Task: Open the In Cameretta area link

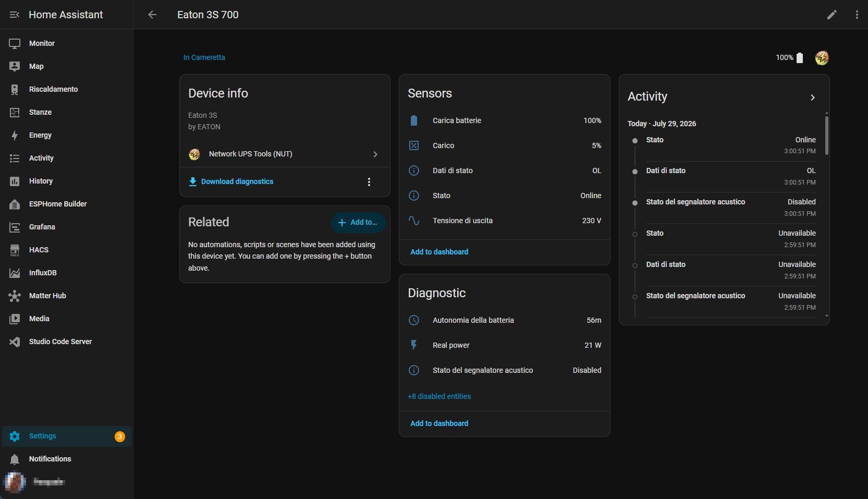Action: [204, 57]
